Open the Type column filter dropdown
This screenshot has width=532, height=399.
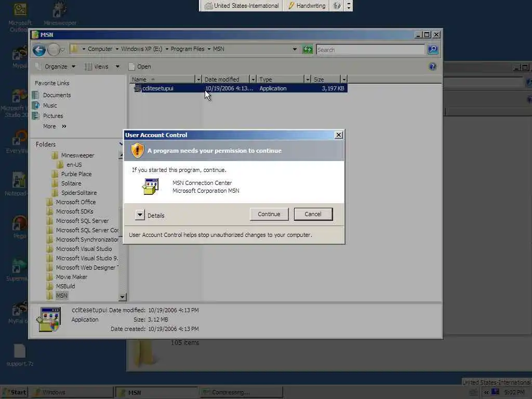(x=308, y=79)
